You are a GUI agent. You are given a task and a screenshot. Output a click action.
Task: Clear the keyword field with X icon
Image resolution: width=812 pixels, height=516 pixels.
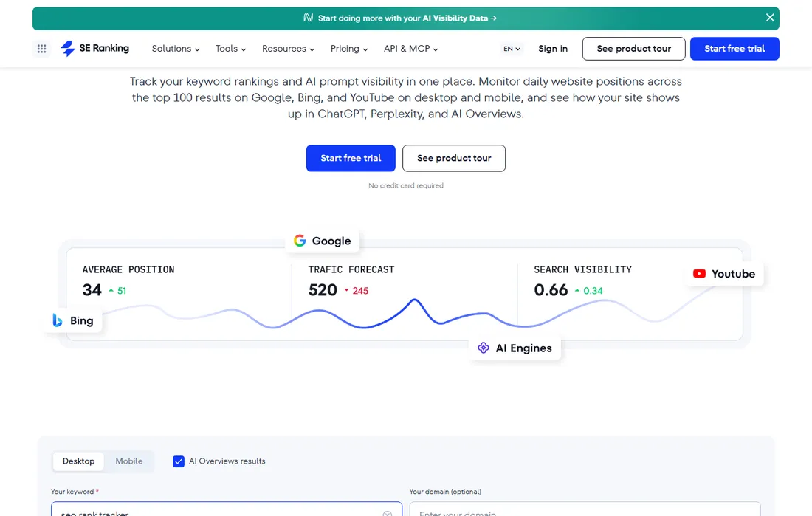point(388,513)
